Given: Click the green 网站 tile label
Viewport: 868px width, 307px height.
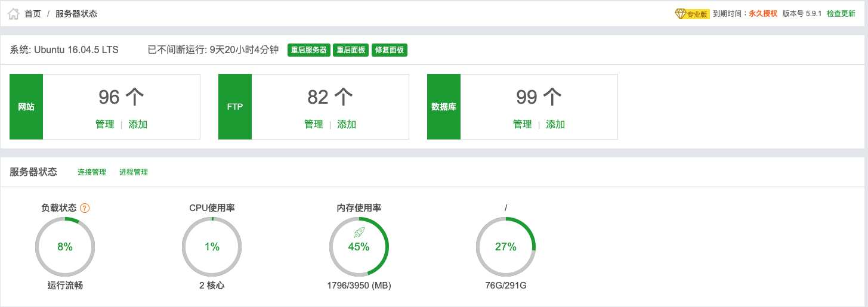Looking at the screenshot, I should click(x=26, y=107).
